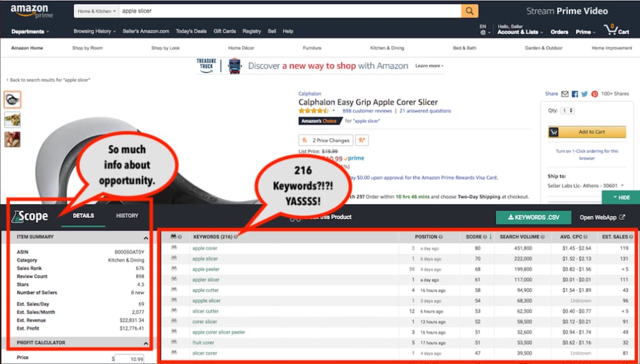
Task: Go to Kitchen & Dining category
Action: click(x=387, y=48)
